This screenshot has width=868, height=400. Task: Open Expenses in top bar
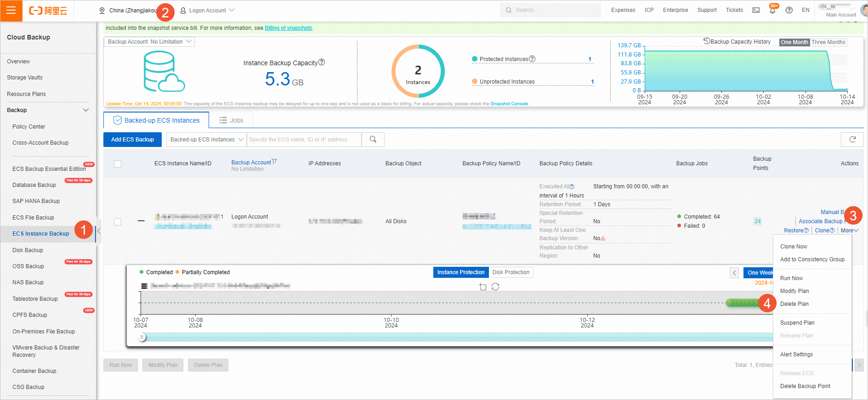coord(623,10)
